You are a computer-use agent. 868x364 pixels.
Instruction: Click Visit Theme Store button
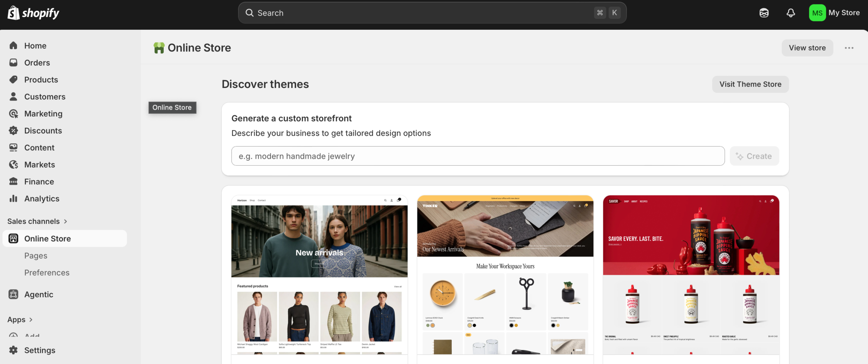tap(750, 84)
